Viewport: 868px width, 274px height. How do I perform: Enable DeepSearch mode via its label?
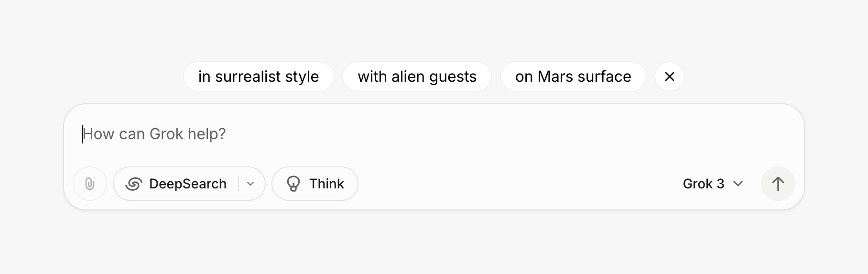point(187,184)
